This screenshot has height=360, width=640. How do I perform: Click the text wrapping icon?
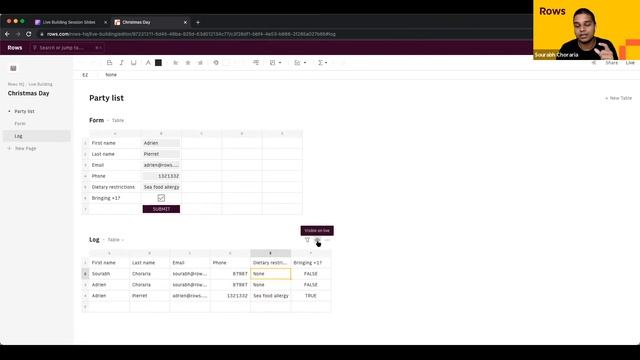pyautogui.click(x=256, y=63)
